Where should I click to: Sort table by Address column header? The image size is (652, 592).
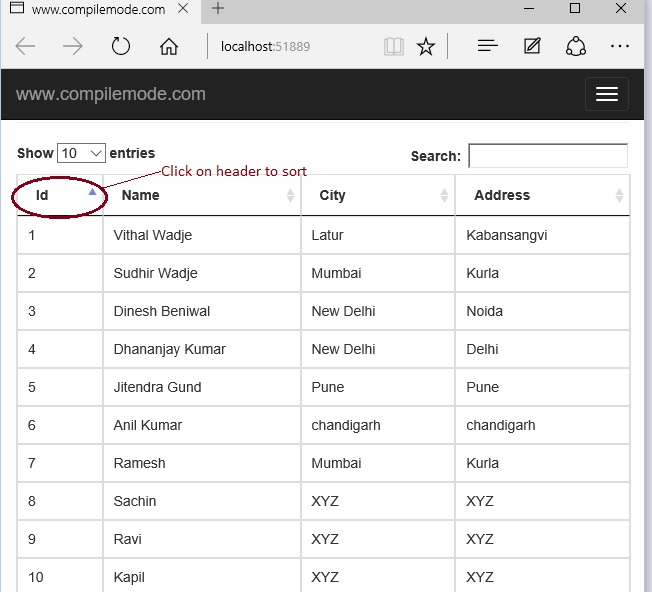coord(542,195)
